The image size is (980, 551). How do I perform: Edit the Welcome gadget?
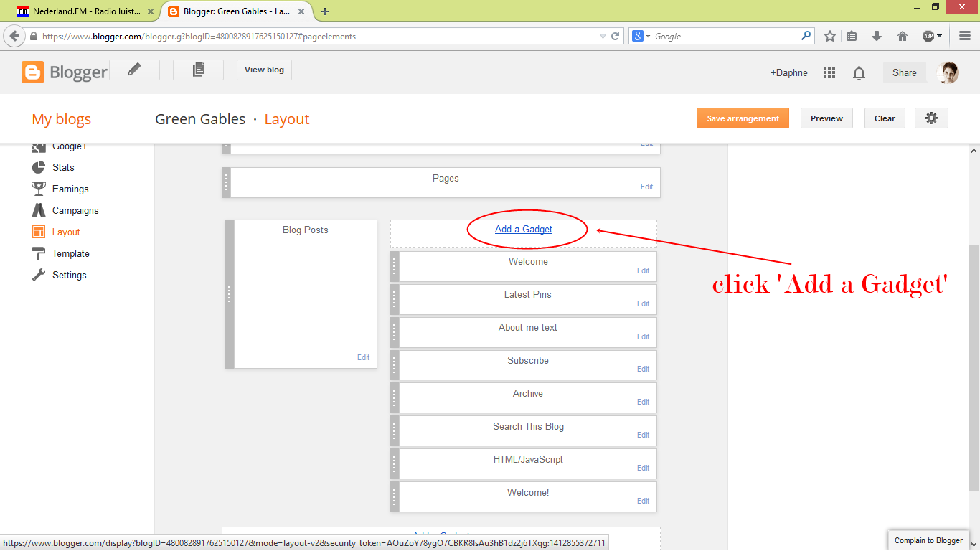click(643, 270)
